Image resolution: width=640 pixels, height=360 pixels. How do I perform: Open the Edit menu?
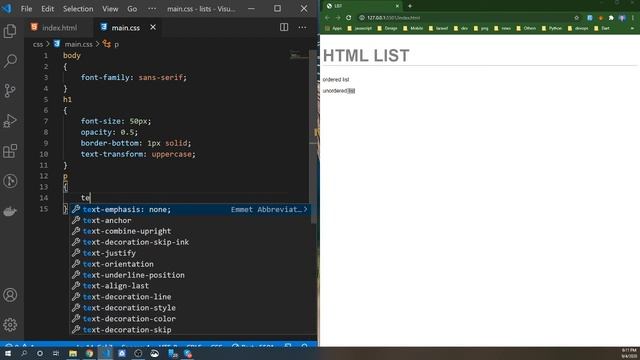tap(47, 9)
